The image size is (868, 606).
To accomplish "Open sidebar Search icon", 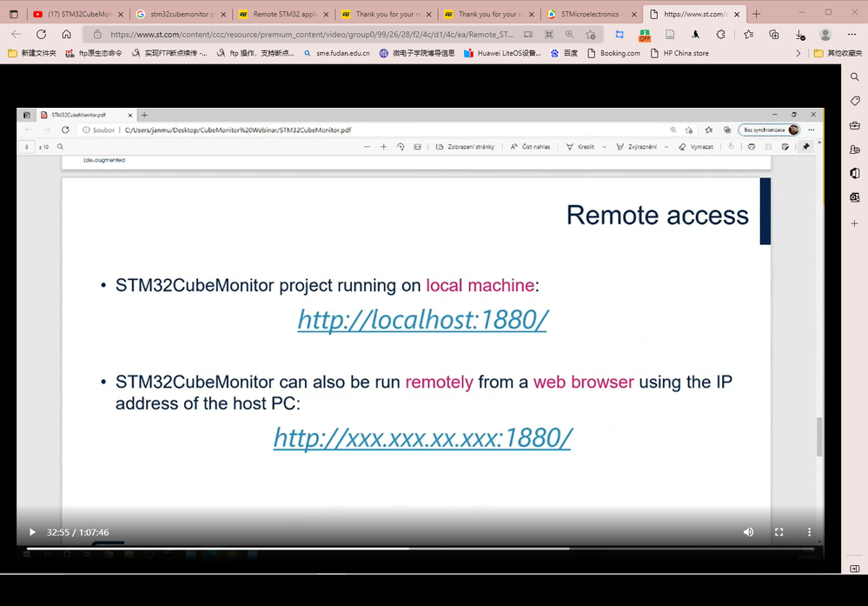I will (855, 77).
